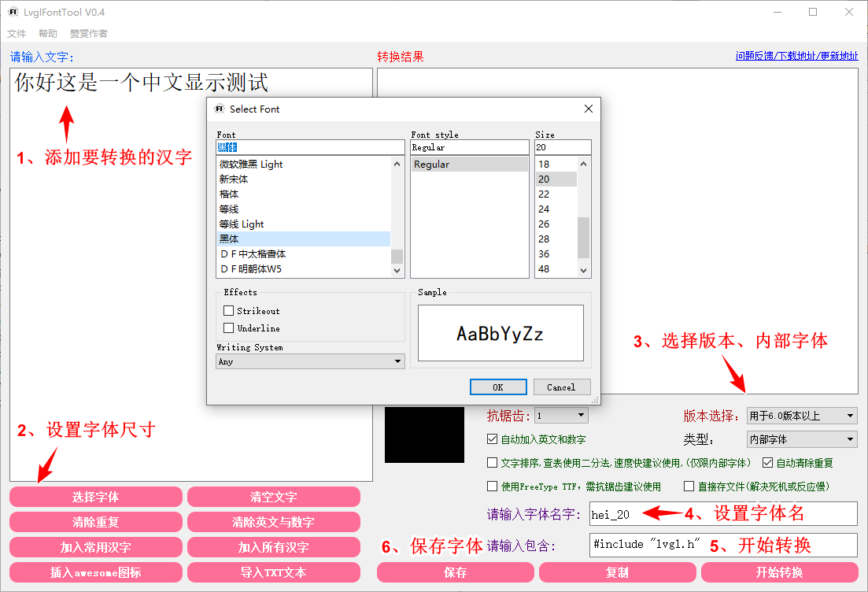Toggle 自动加入英文和数字 checkbox
The image size is (868, 592).
[x=493, y=439]
